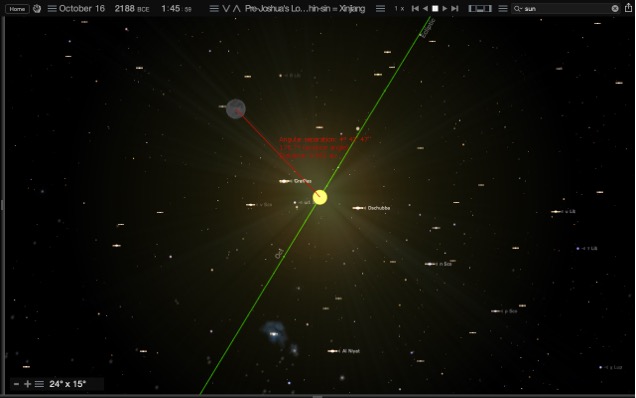Click the Pre-Joshua's location name
The width and height of the screenshot is (636, 398).
(305, 9)
